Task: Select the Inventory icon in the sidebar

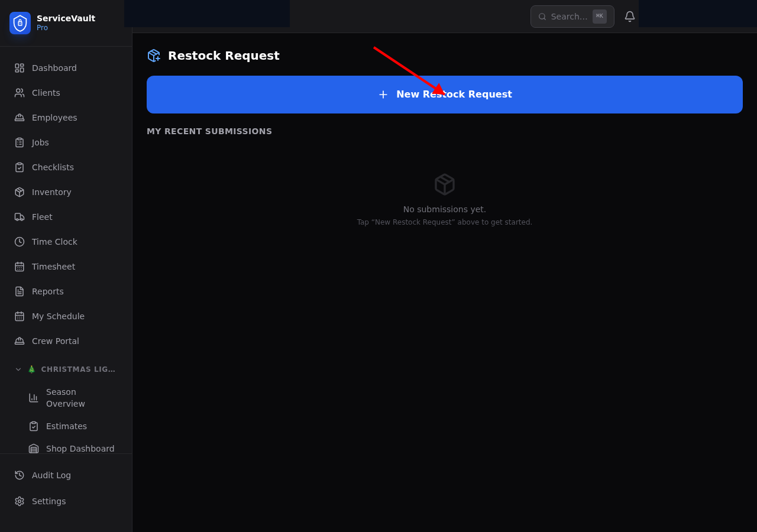Action: (20, 192)
